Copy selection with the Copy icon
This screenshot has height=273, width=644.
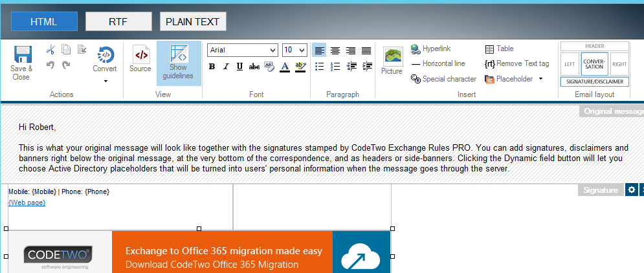66,50
